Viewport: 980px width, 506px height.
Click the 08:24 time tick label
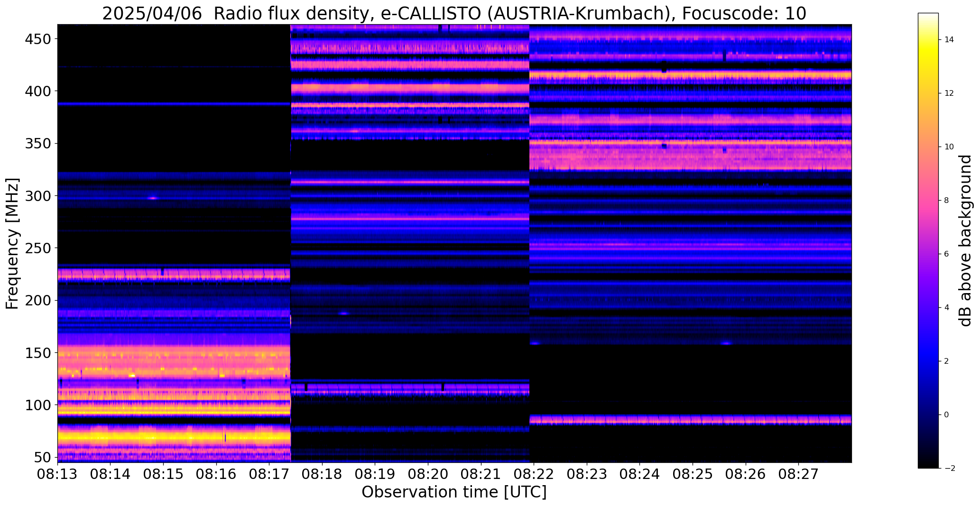click(640, 474)
